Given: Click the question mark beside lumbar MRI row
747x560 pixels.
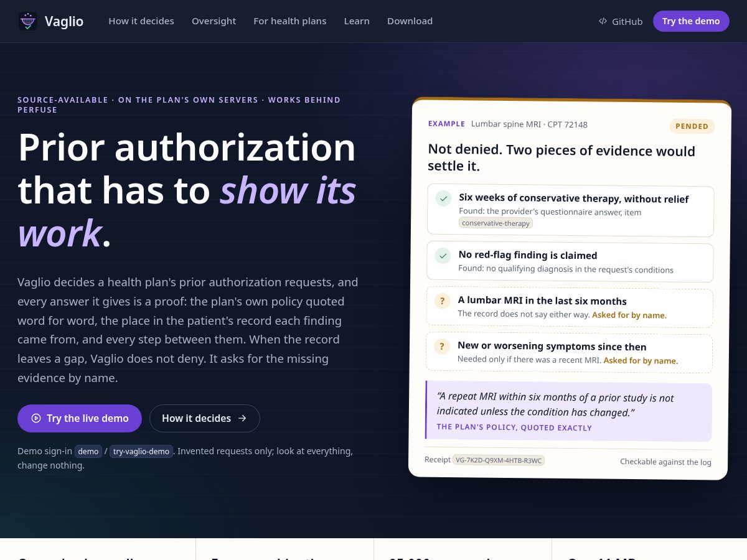Looking at the screenshot, I should click(442, 301).
